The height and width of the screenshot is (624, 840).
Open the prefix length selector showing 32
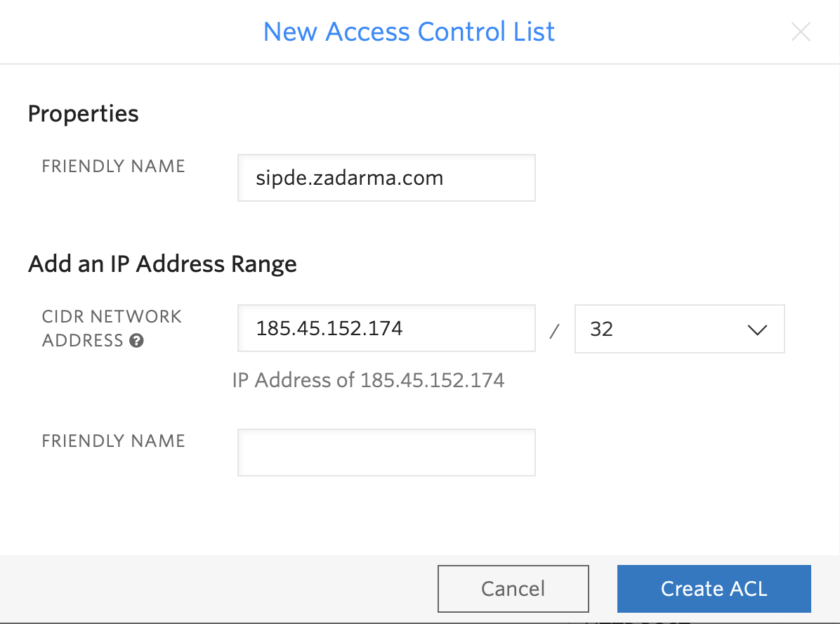click(678, 329)
